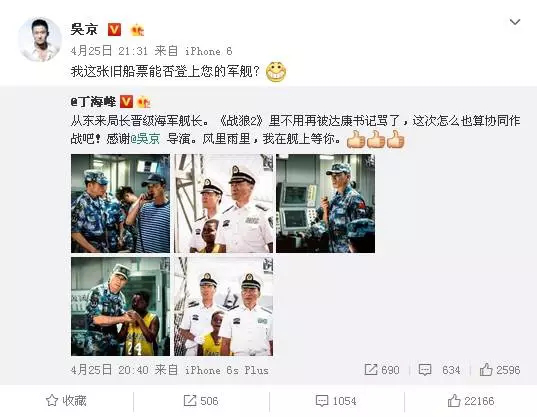Viewport: 537px width, 417px height.
Task: View the photo of the sailor on the phone
Action: [x=120, y=203]
